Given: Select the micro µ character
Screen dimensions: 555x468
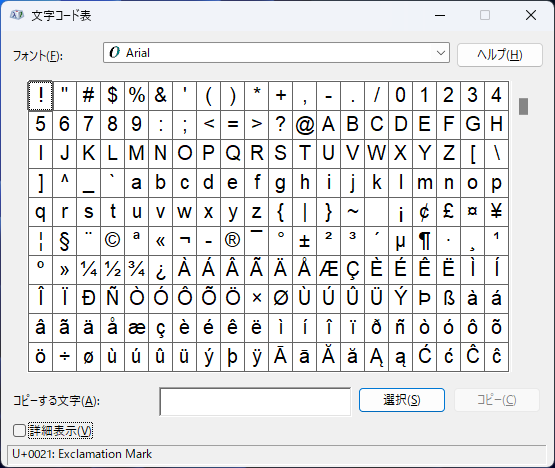Looking at the screenshot, I should [x=401, y=241].
